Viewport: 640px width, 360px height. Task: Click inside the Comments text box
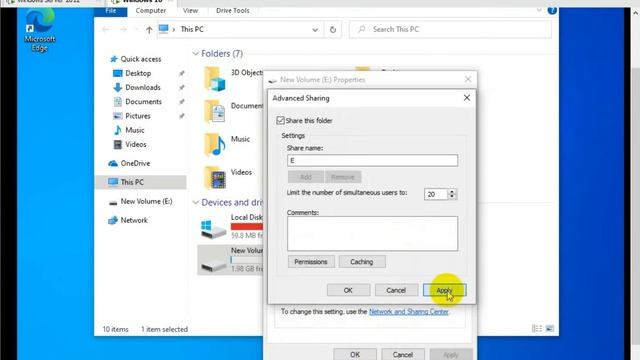(372, 233)
